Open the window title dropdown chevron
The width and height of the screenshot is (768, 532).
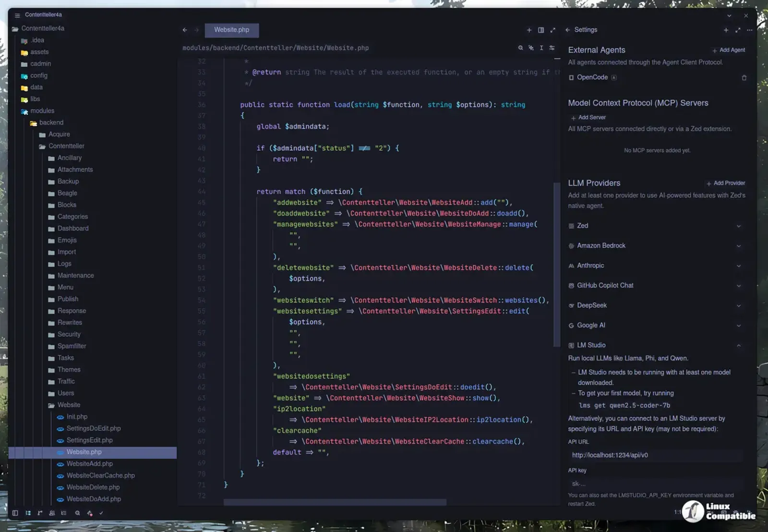pyautogui.click(x=729, y=15)
